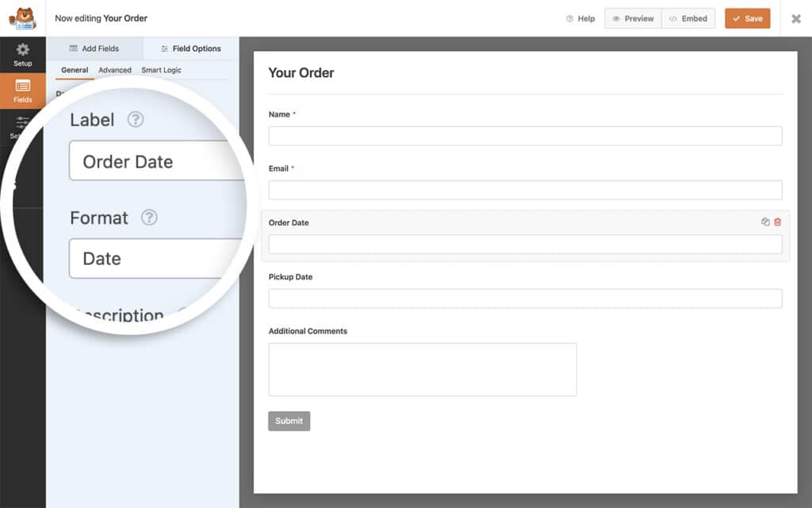
Task: Switch to the Add Fields tab
Action: coord(95,48)
